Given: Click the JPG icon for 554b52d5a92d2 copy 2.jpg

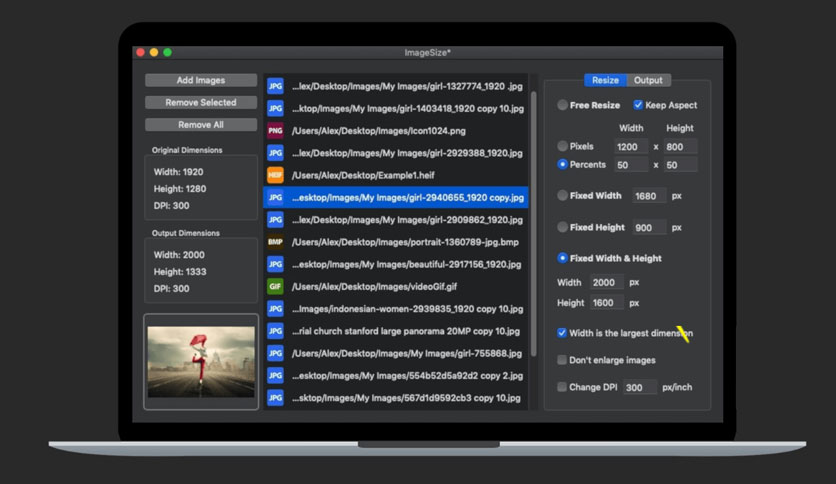Looking at the screenshot, I should pyautogui.click(x=275, y=376).
